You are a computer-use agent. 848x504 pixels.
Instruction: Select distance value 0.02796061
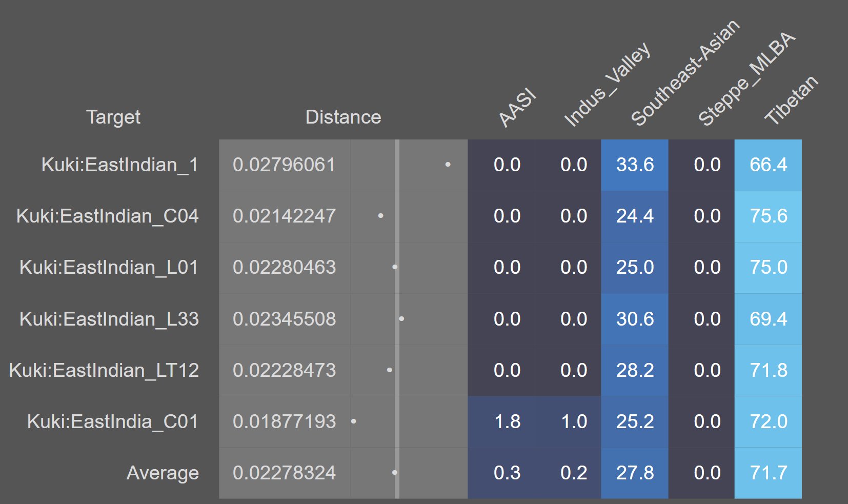pyautogui.click(x=285, y=165)
